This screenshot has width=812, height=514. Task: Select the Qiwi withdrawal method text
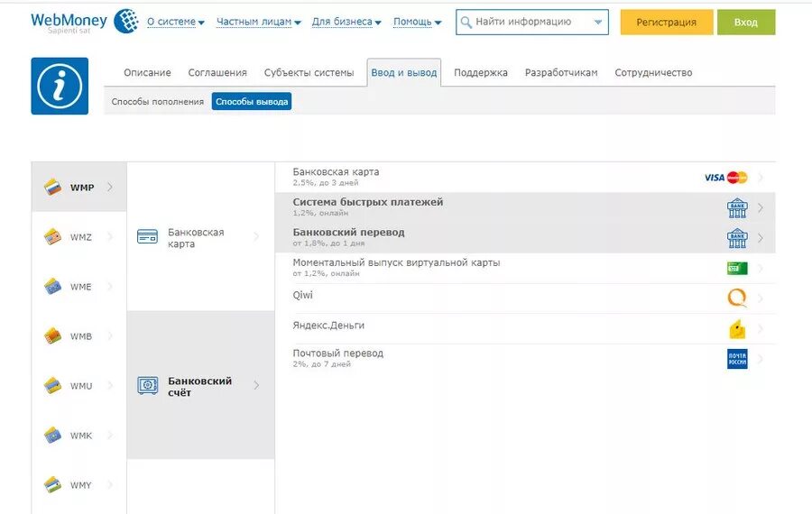click(x=303, y=295)
